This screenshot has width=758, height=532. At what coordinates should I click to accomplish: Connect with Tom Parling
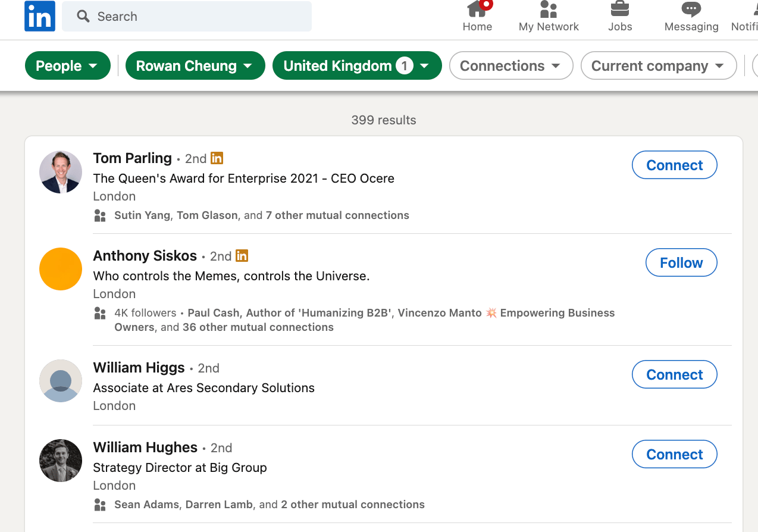pyautogui.click(x=674, y=165)
